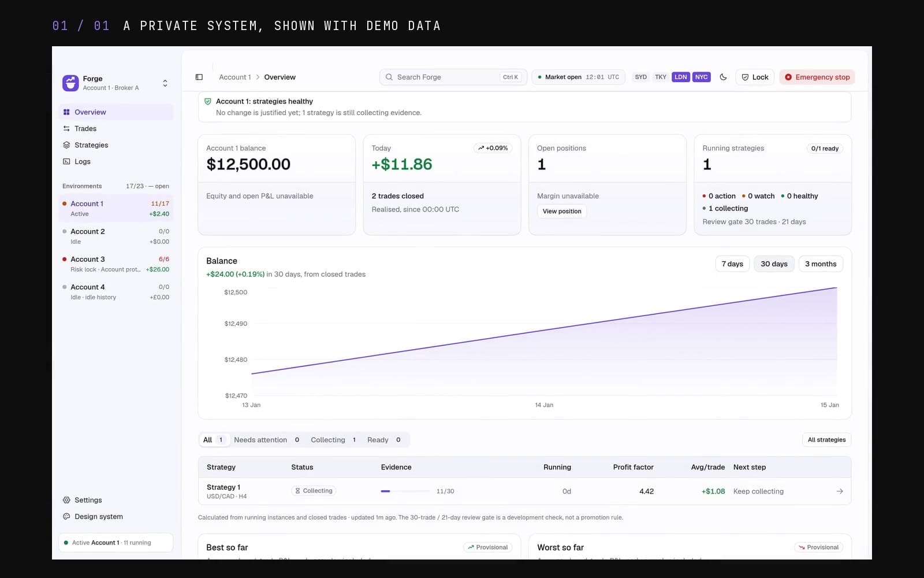Image resolution: width=924 pixels, height=578 pixels.
Task: Select Account 2 idle environment
Action: [116, 236]
